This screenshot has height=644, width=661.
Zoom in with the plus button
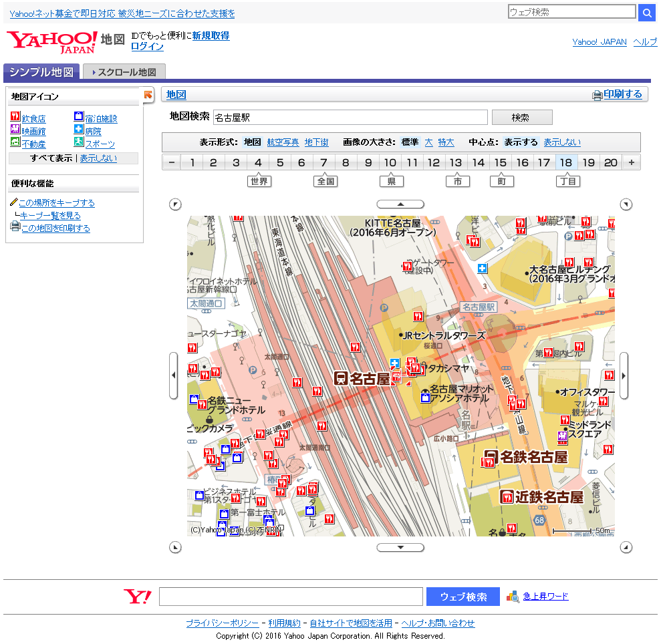(631, 162)
